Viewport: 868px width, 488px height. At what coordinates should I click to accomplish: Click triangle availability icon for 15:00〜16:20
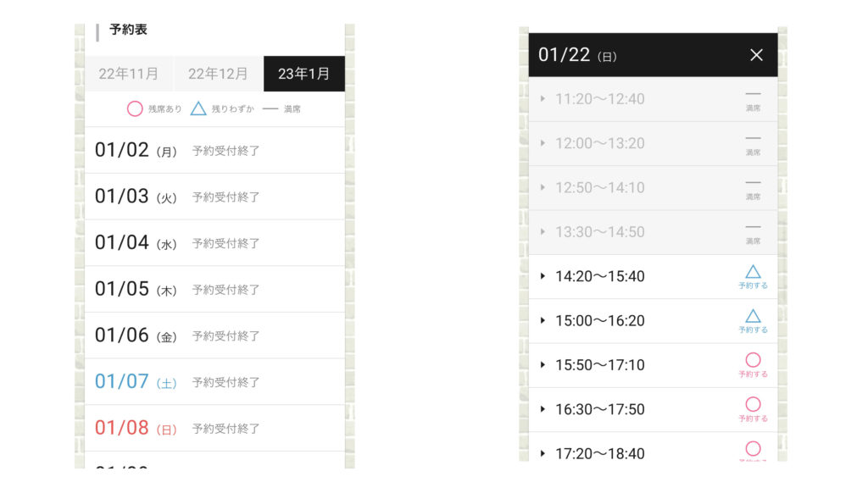point(753,316)
